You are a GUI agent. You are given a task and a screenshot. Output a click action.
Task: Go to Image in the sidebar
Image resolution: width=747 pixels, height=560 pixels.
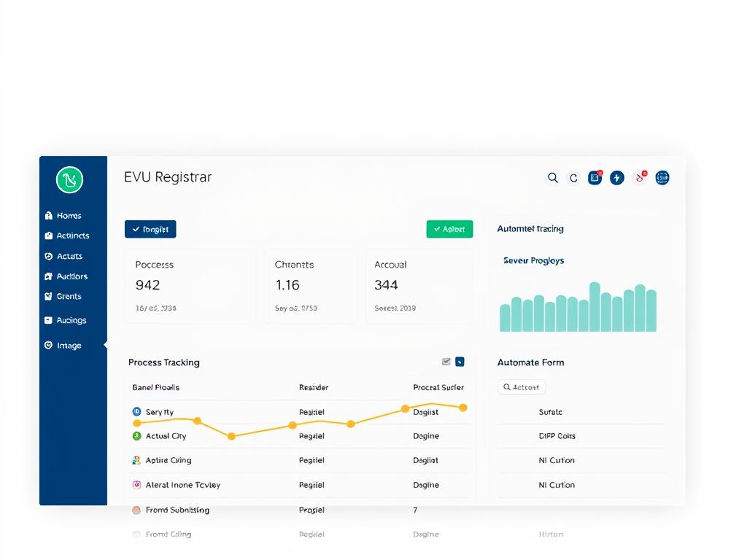[69, 346]
